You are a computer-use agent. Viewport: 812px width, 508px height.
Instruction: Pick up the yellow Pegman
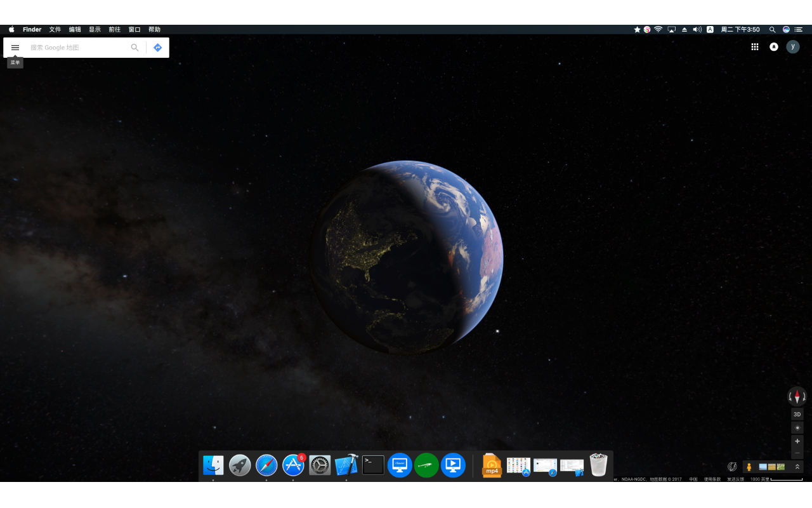click(749, 467)
